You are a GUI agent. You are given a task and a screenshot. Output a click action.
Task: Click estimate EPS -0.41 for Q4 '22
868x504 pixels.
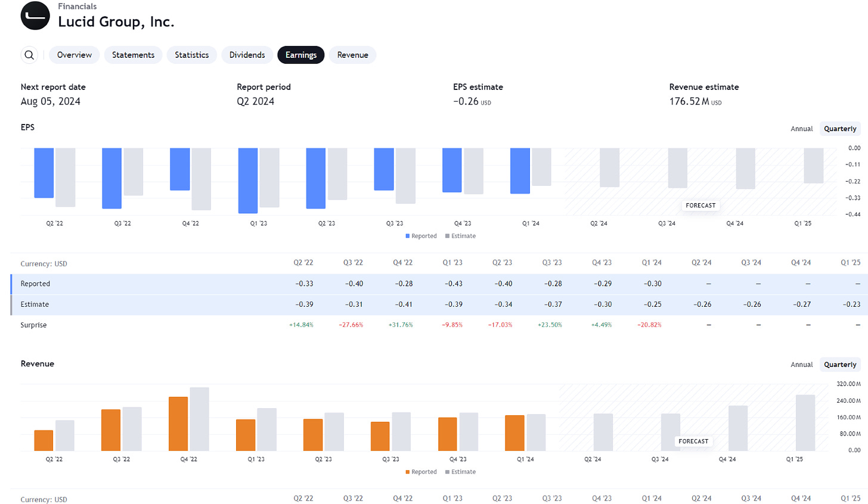404,304
